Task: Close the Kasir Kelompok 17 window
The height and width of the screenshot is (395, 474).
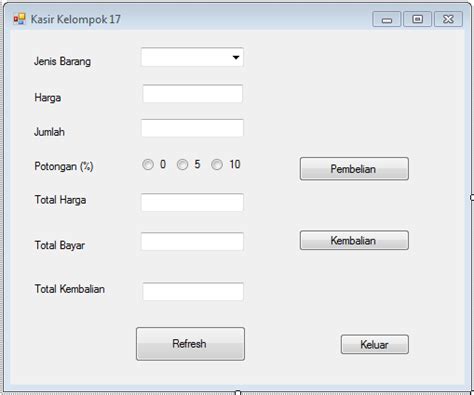Action: (448, 19)
